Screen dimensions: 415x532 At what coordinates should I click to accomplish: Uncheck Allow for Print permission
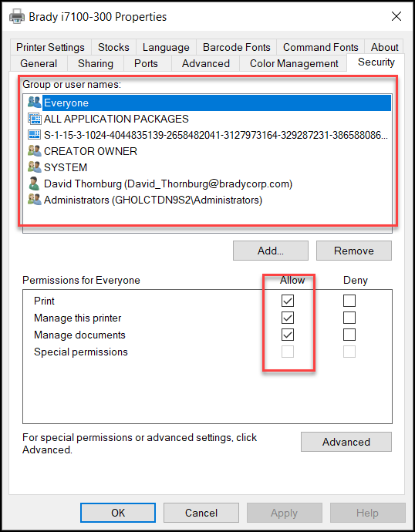click(x=288, y=301)
